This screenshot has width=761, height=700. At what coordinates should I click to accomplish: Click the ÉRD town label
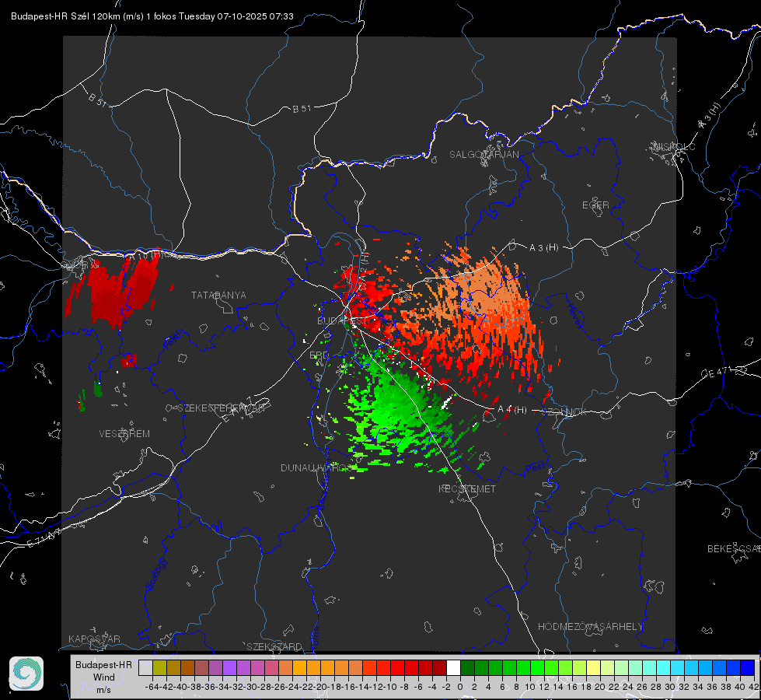point(319,355)
